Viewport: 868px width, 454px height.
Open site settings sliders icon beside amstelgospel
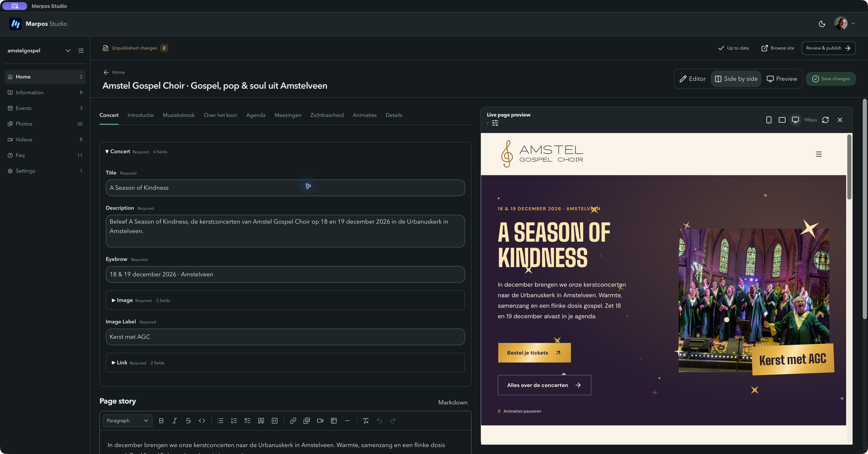click(81, 50)
